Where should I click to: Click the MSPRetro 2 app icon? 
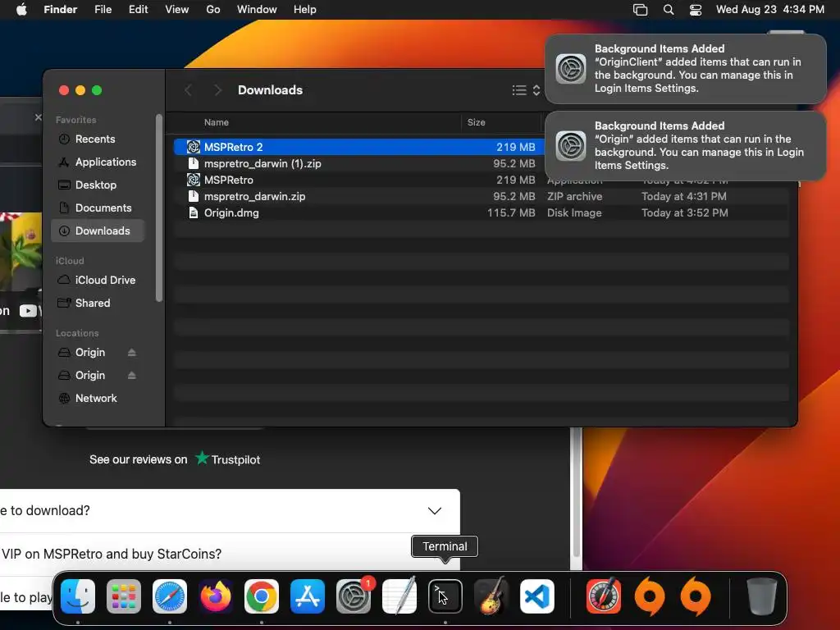coord(194,147)
